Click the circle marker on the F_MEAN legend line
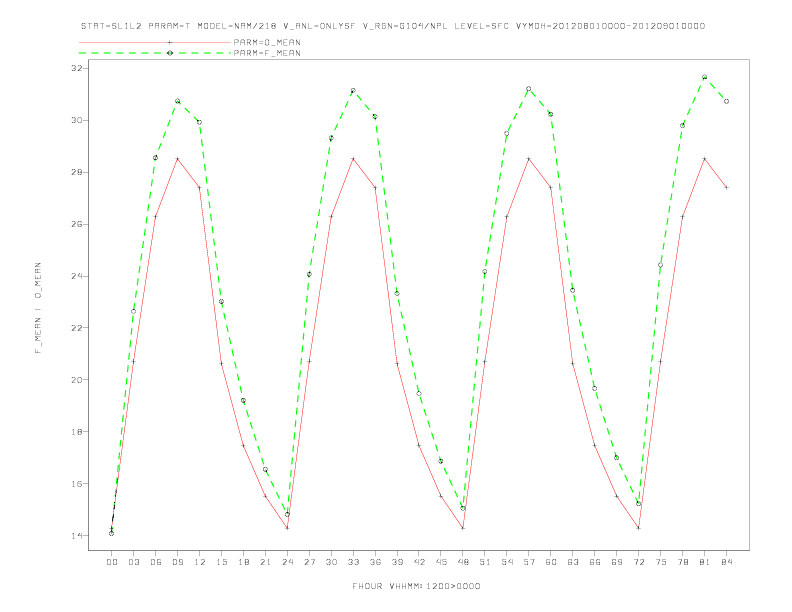This screenshot has width=792, height=612. tap(170, 53)
